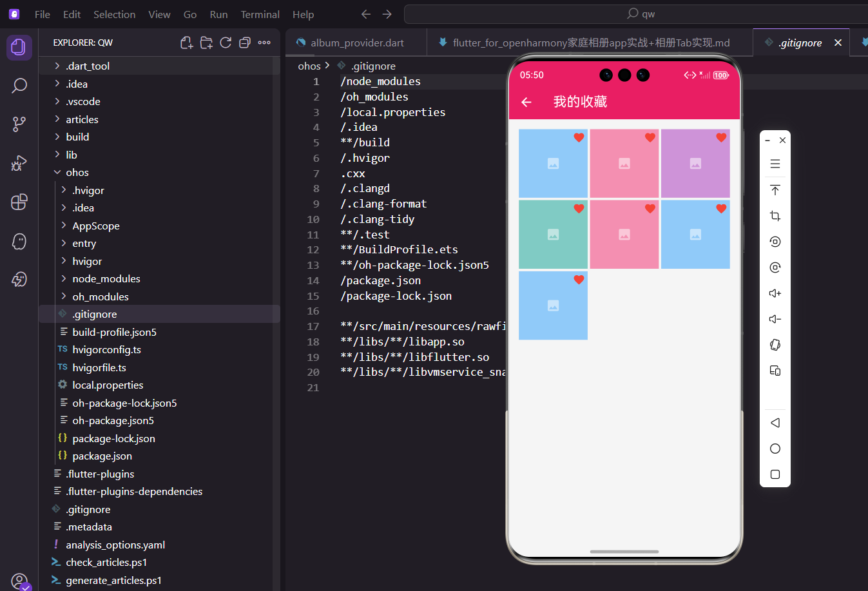Click the ohos breadcrumb segment
868x591 pixels.
pos(309,66)
